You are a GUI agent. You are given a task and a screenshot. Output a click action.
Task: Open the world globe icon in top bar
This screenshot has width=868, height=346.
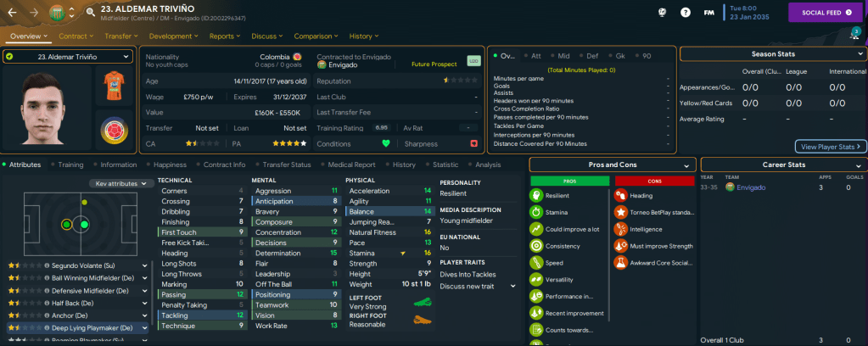662,12
